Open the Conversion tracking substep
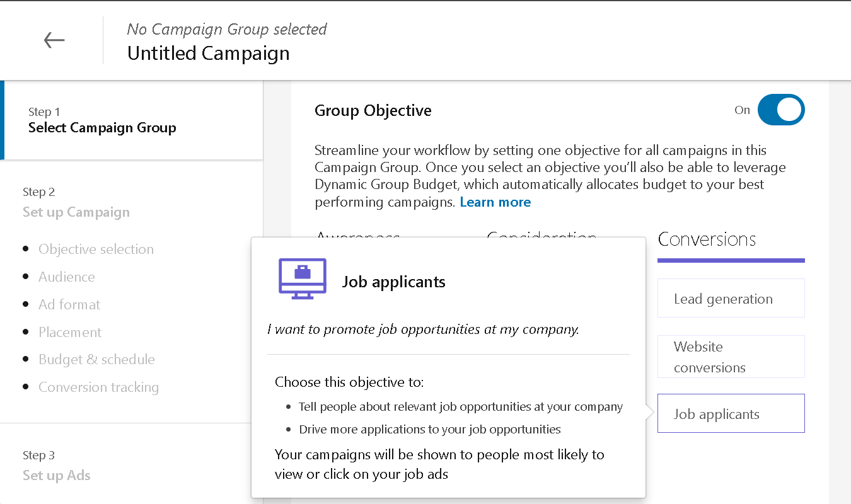851x504 pixels. tap(98, 387)
